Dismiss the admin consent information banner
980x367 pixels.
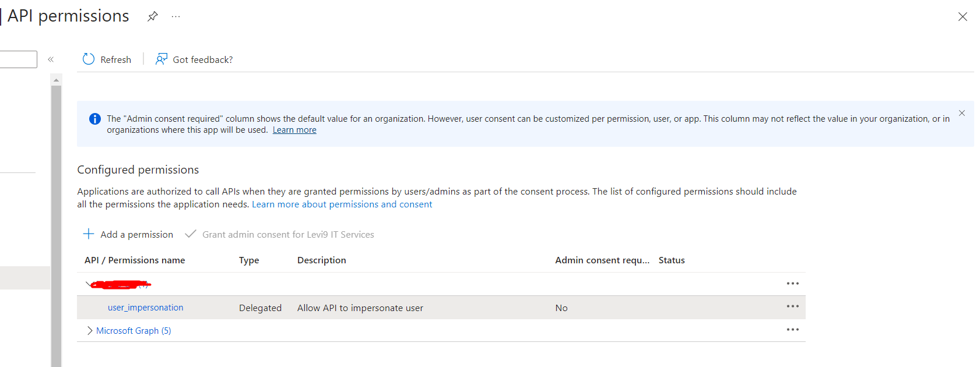pos(961,113)
